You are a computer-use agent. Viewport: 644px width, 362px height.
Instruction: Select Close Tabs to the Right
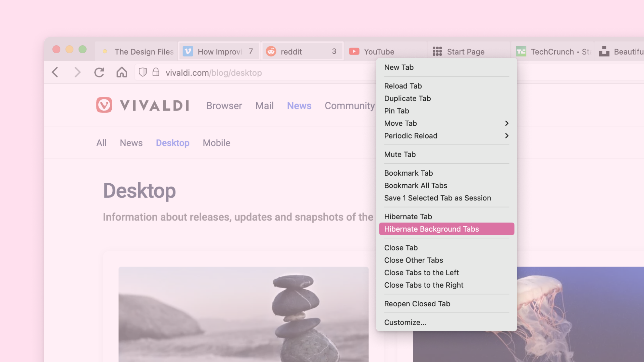[x=446, y=285]
